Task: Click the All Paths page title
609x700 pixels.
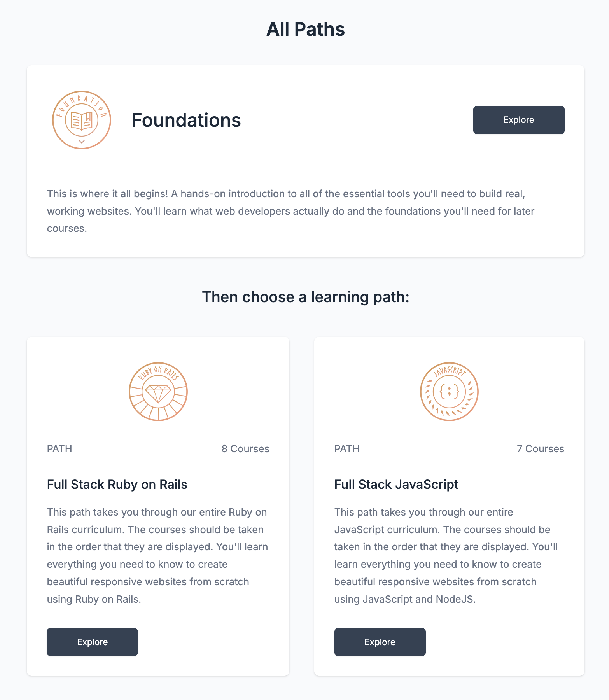Action: pos(305,29)
